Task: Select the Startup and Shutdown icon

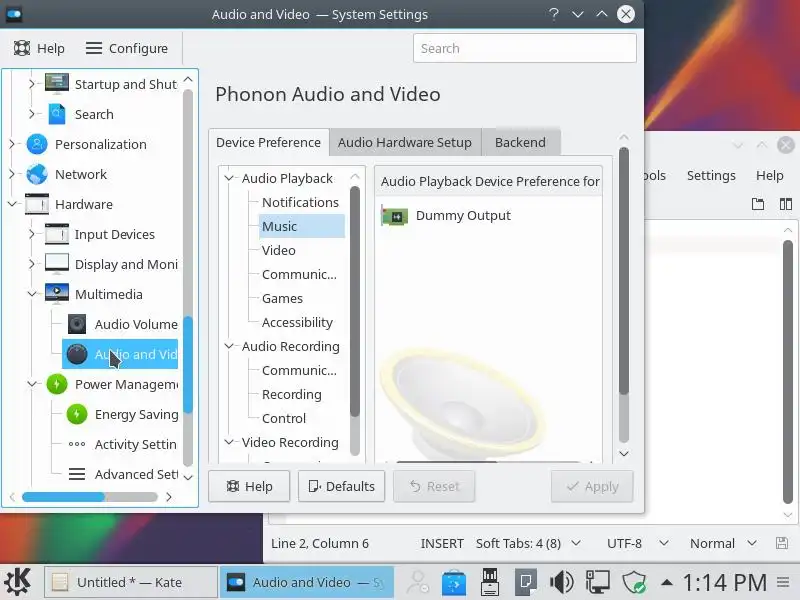Action: coord(57,84)
